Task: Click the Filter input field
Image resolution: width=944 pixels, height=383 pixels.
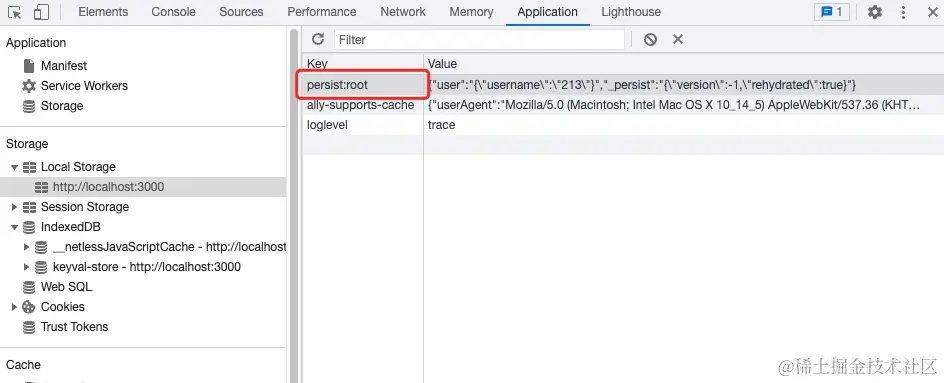Action: click(x=479, y=40)
